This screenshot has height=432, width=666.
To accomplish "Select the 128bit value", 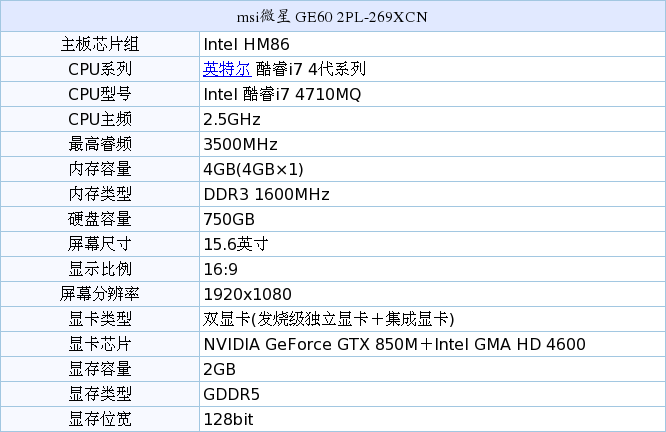I will coord(228,419).
